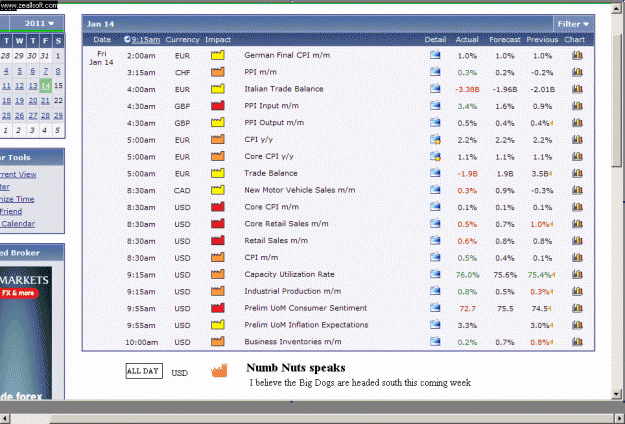The height and width of the screenshot is (424, 625).
Task: Click New Motor Vehicle Sales m/m event name
Action: click(299, 190)
